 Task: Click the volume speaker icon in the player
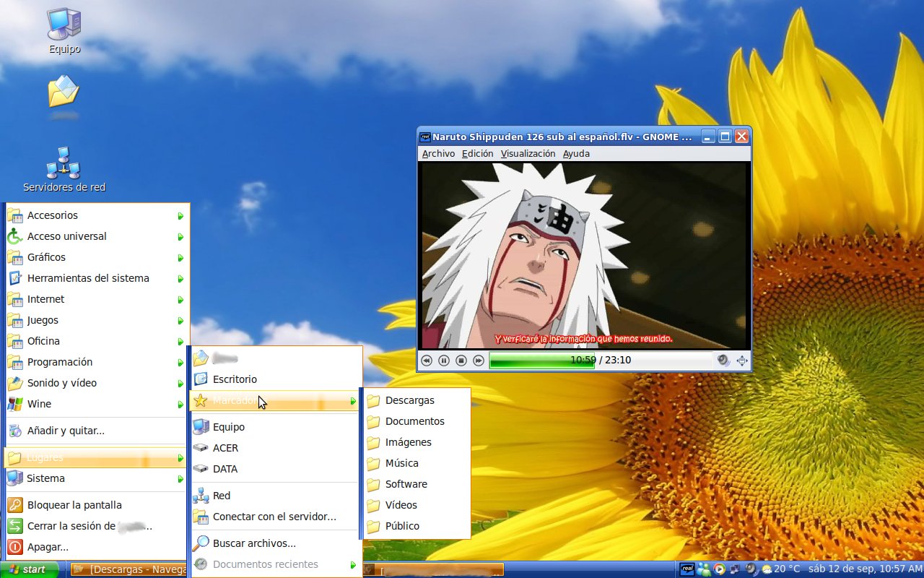(723, 361)
